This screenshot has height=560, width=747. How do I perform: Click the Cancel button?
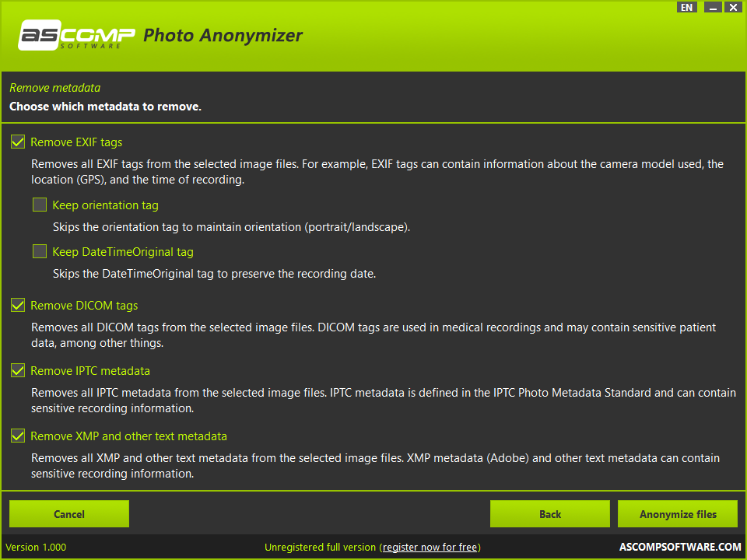69,514
